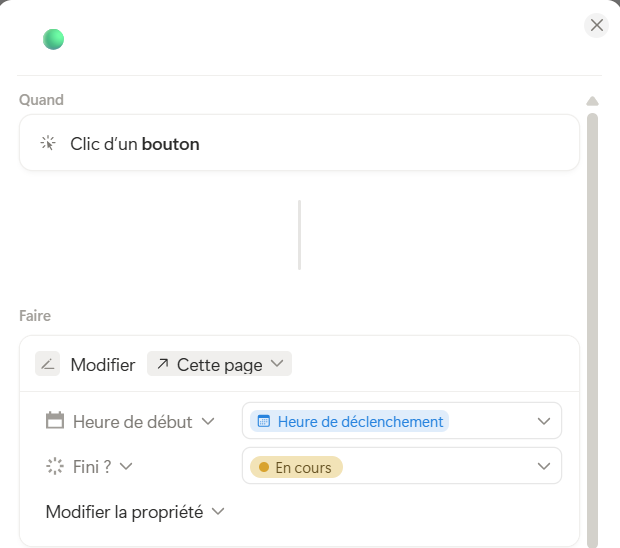This screenshot has height=548, width=620.
Task: Click the cursor click trigger icon
Action: pyautogui.click(x=48, y=143)
